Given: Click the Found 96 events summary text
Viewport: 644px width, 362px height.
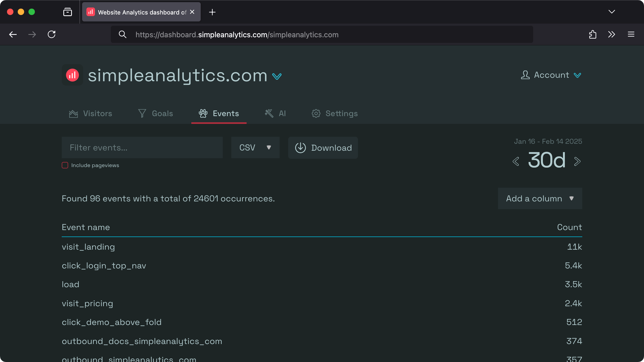Looking at the screenshot, I should pyautogui.click(x=168, y=198).
